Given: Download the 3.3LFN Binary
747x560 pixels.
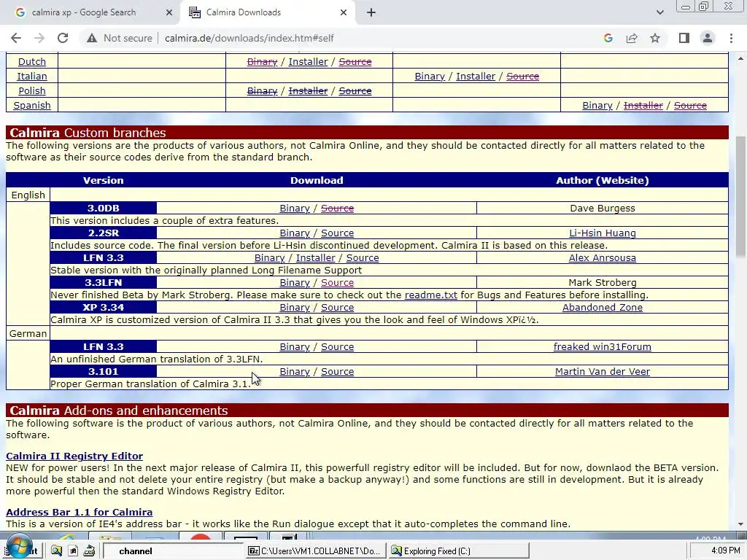Looking at the screenshot, I should (295, 282).
